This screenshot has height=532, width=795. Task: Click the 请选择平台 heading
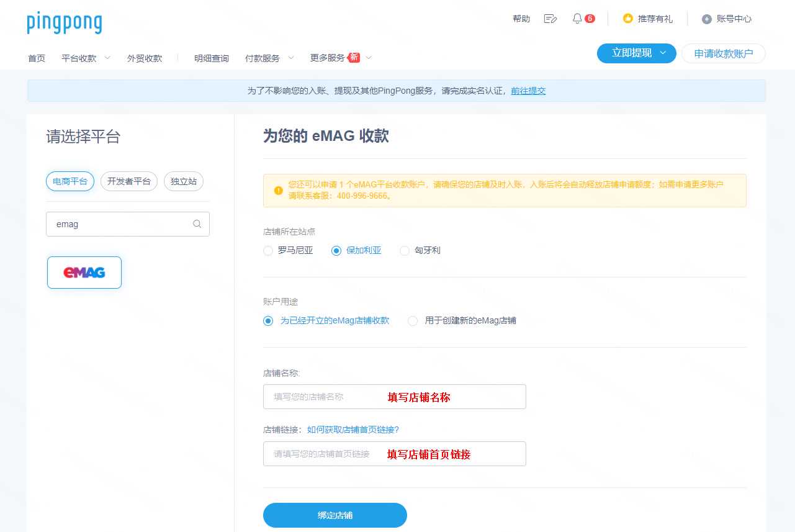pyautogui.click(x=83, y=137)
